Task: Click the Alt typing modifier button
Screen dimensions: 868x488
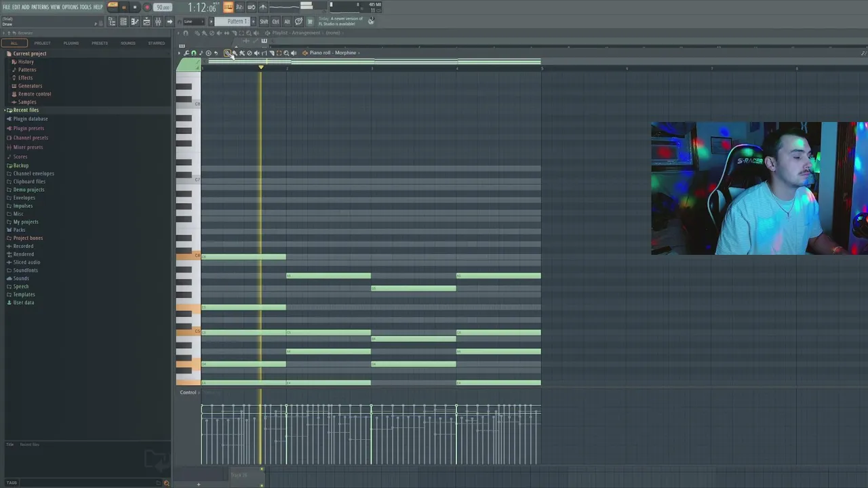Action: (x=287, y=22)
